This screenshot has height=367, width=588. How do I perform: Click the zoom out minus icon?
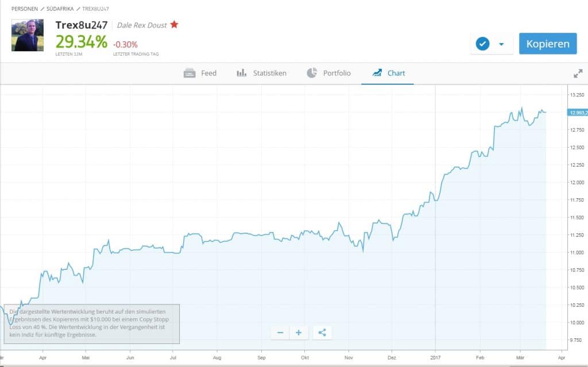[x=280, y=333]
